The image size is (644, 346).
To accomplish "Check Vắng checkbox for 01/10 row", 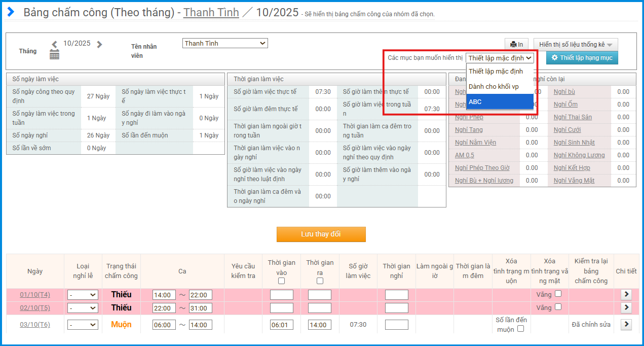I will (x=558, y=294).
